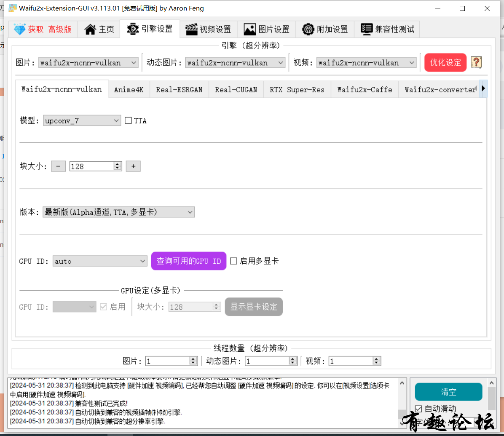This screenshot has width=504, height=436.
Task: Open the 附加设置 tab
Action: pyautogui.click(x=325, y=29)
